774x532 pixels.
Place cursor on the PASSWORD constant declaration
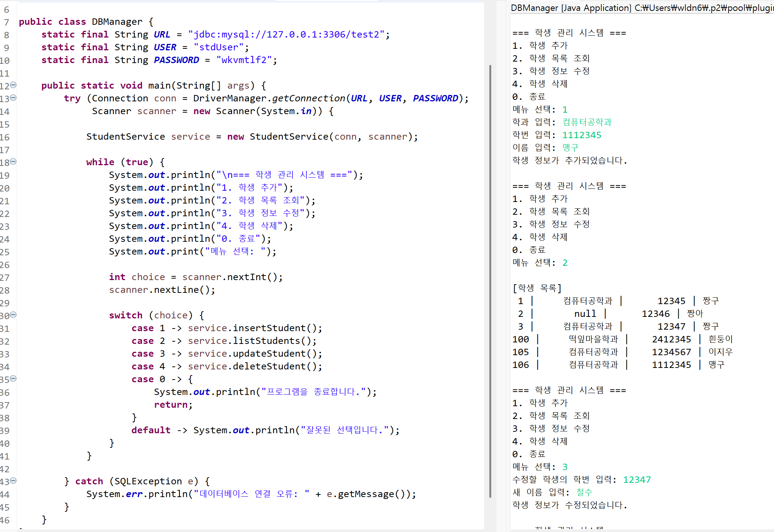(177, 60)
